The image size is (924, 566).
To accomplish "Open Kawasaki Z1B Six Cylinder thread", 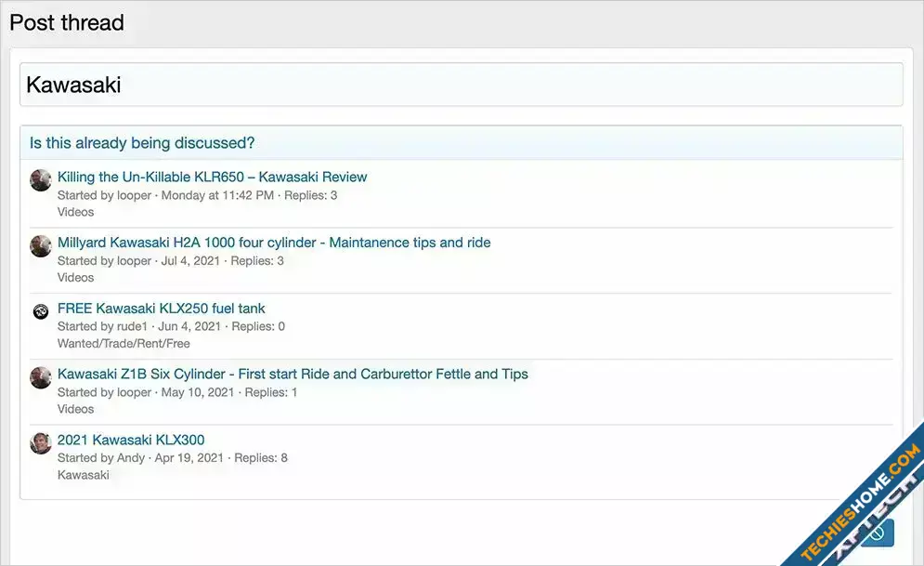I will point(293,374).
